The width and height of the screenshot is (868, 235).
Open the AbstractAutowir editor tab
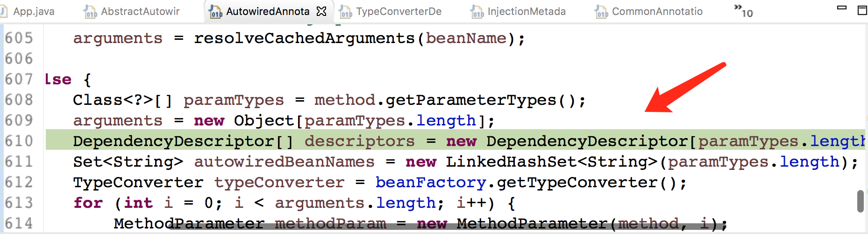tap(140, 11)
